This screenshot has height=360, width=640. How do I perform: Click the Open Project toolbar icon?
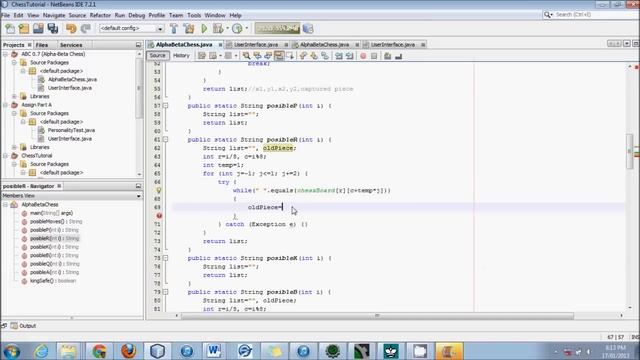pyautogui.click(x=38, y=29)
